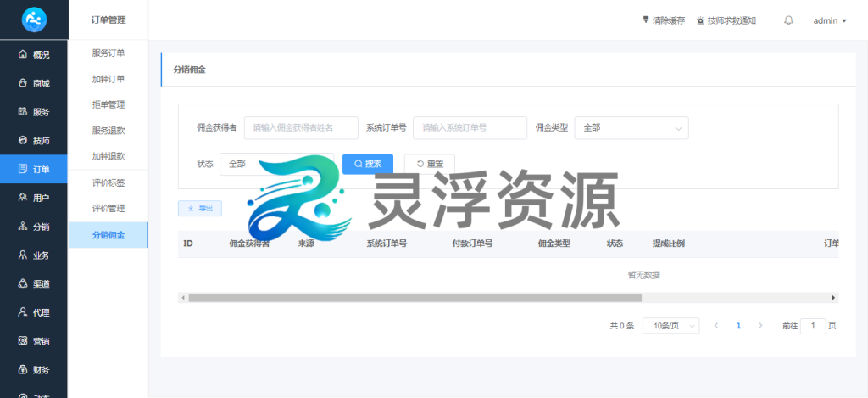
Task: Click the 用户 people icon
Action: (x=23, y=198)
